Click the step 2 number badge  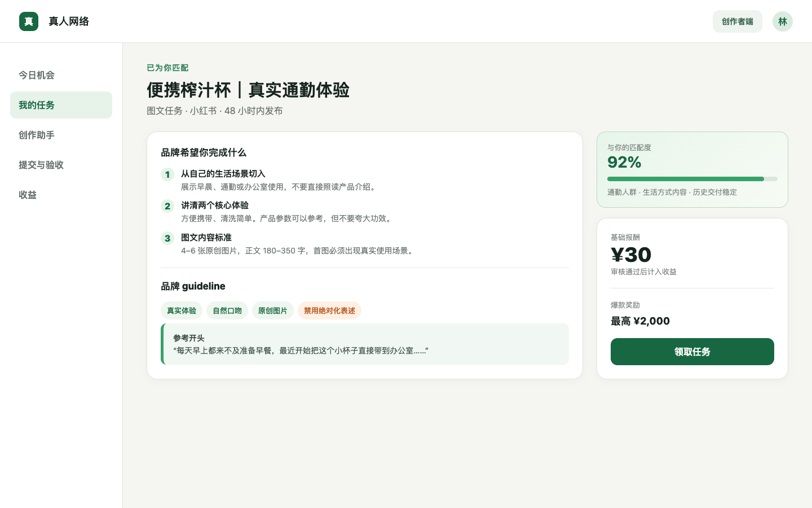tap(167, 206)
